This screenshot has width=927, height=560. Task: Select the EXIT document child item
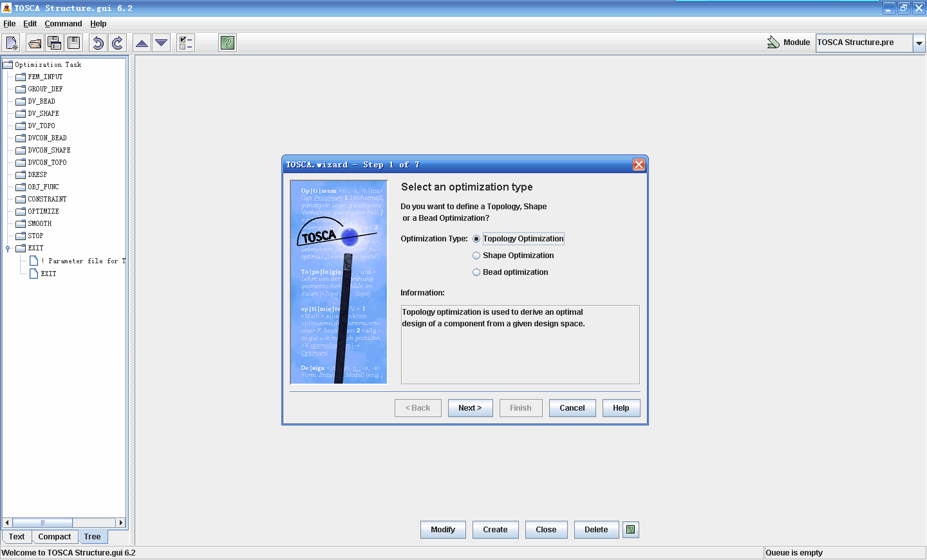[x=42, y=274]
